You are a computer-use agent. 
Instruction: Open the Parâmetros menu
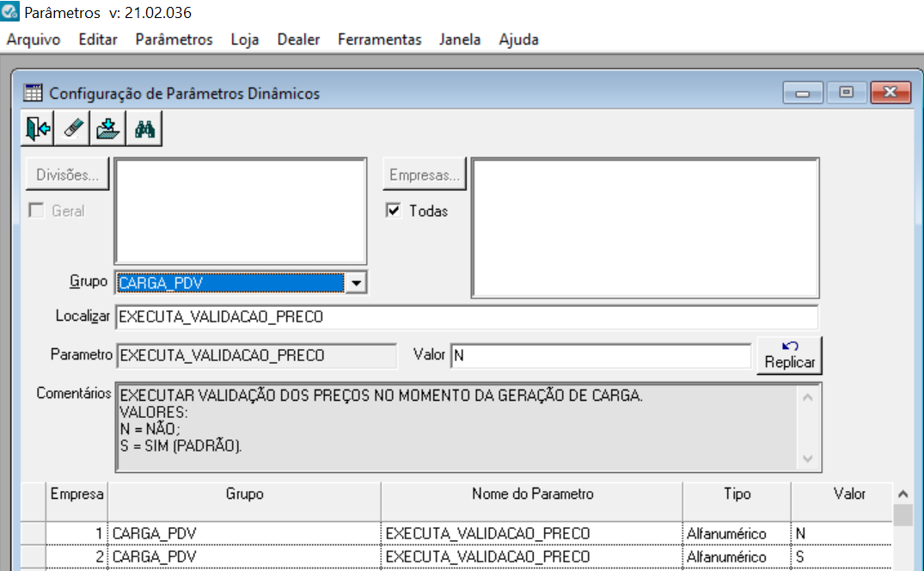tap(174, 40)
